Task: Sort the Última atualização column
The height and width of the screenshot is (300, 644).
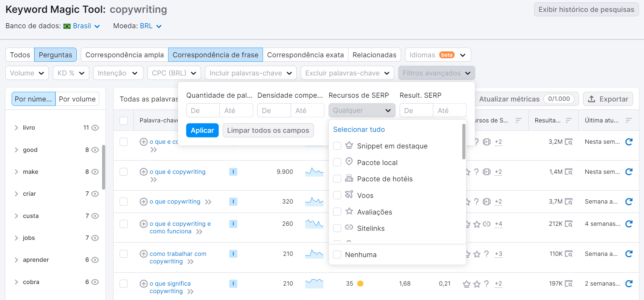Action: (629, 120)
